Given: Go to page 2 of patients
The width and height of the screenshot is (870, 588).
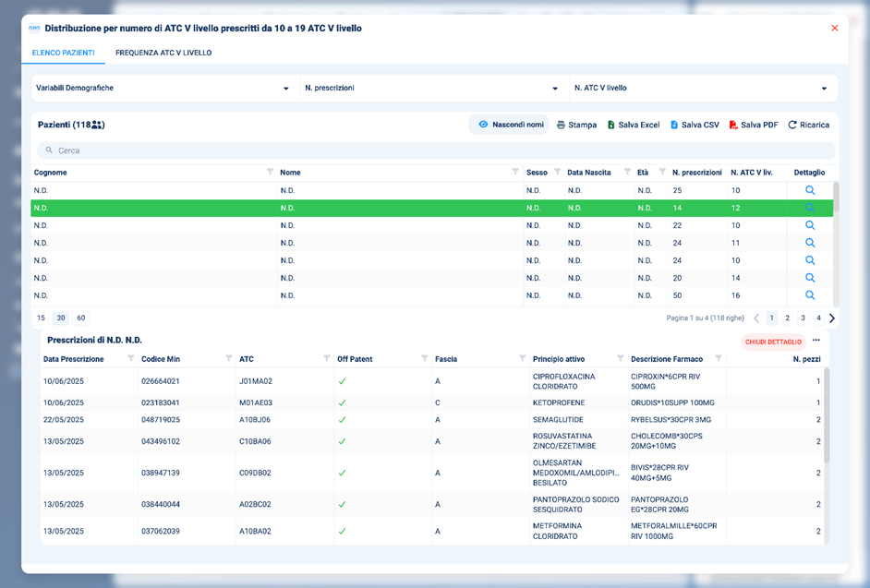Looking at the screenshot, I should (788, 318).
